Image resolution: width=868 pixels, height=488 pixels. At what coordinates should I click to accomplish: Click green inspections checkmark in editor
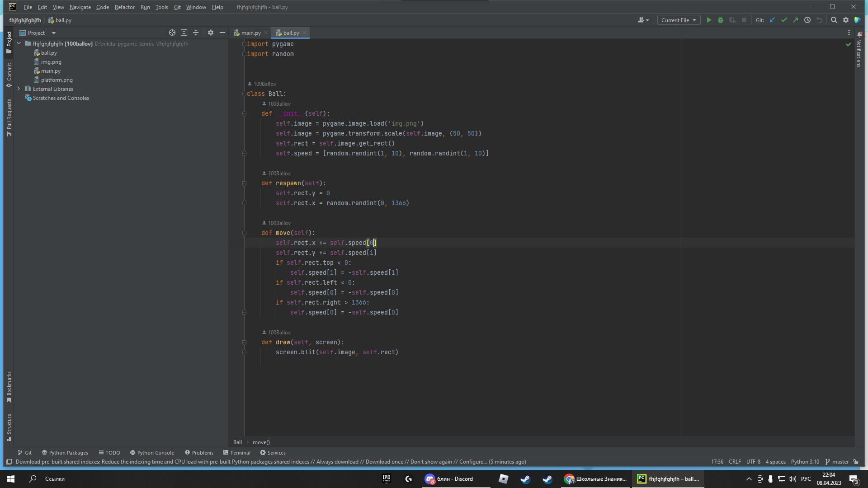(848, 44)
